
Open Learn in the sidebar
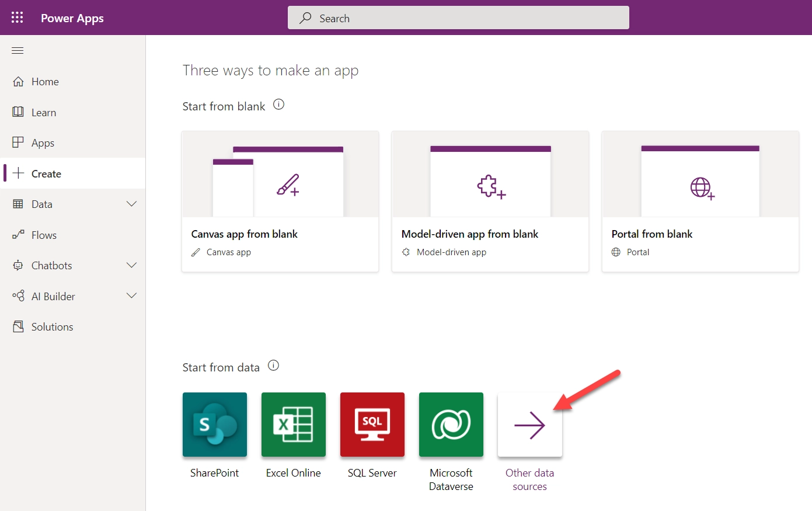(x=73, y=112)
